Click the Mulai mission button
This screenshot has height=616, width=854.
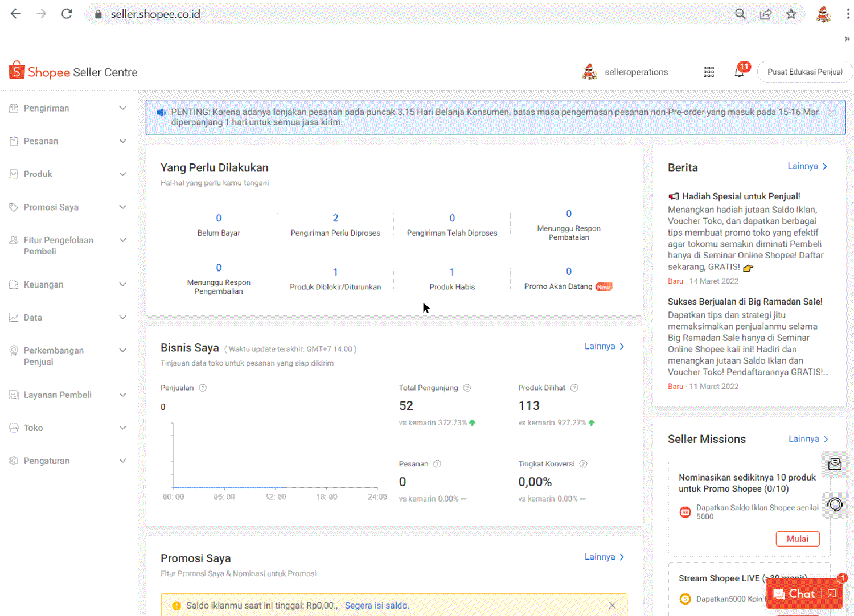(x=797, y=539)
